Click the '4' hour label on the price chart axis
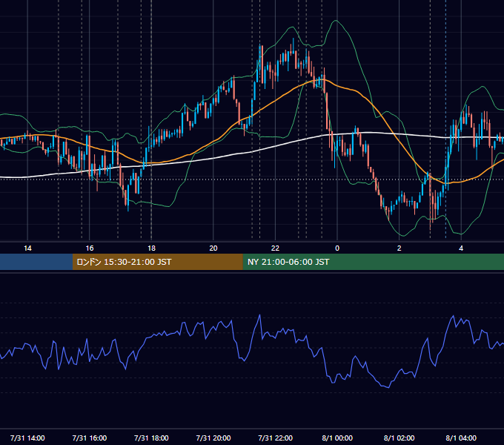The width and height of the screenshot is (504, 445). pos(461,248)
